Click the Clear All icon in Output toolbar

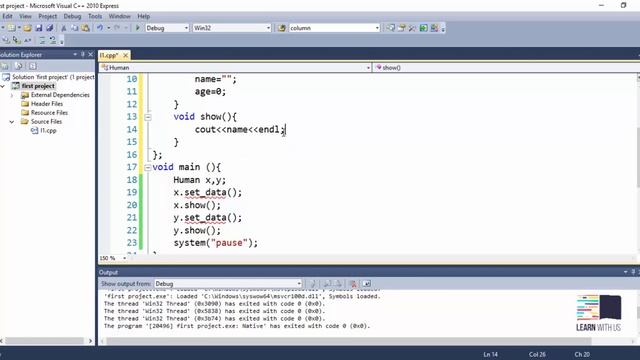pos(353,284)
